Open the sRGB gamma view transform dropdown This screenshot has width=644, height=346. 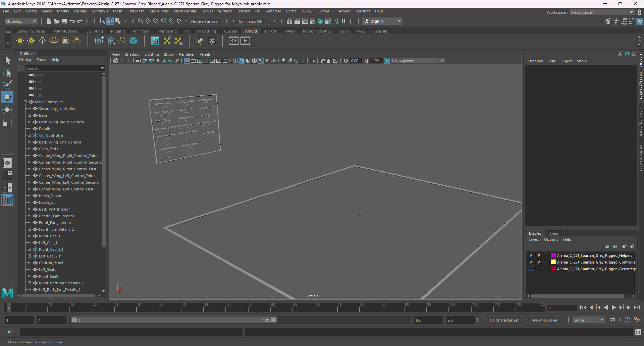pos(418,61)
